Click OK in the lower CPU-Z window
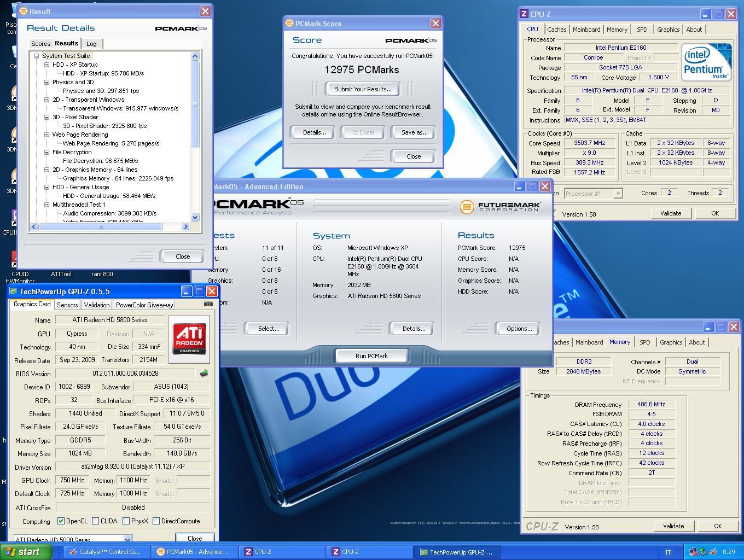 click(x=718, y=526)
